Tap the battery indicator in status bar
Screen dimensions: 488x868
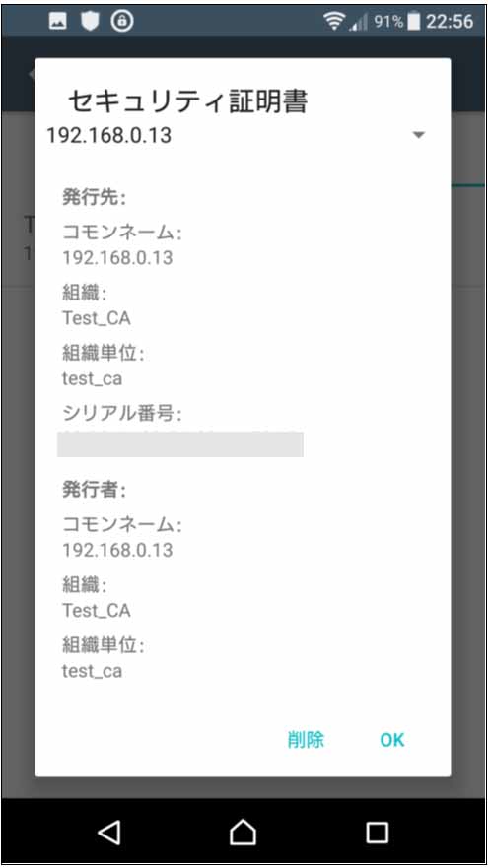pos(414,21)
